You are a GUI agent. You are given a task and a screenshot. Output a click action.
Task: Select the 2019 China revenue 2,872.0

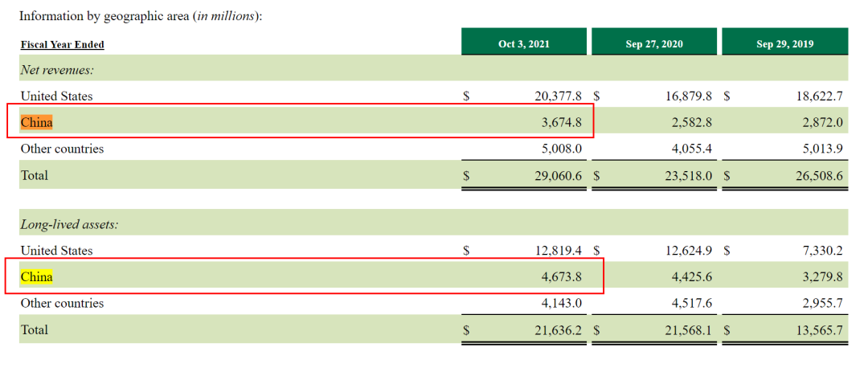[x=823, y=122]
